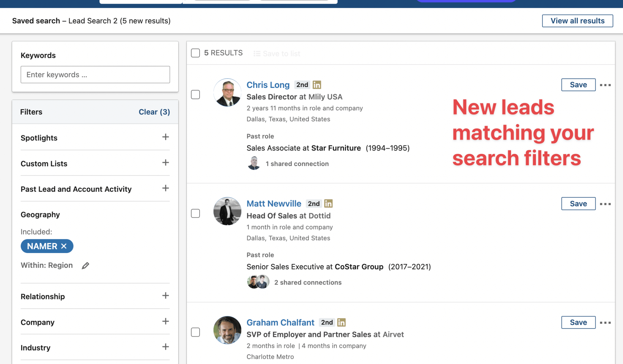The width and height of the screenshot is (623, 364).
Task: Check the box for Chris Long
Action: click(x=195, y=95)
